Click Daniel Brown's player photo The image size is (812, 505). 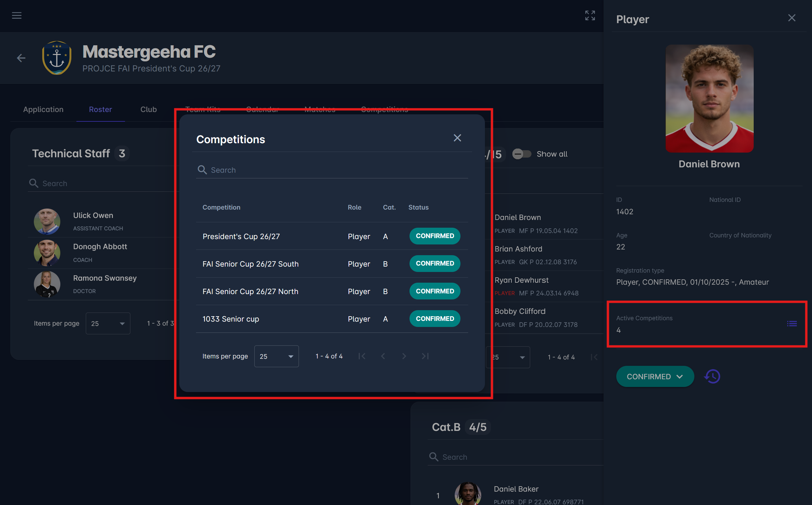[x=709, y=99]
